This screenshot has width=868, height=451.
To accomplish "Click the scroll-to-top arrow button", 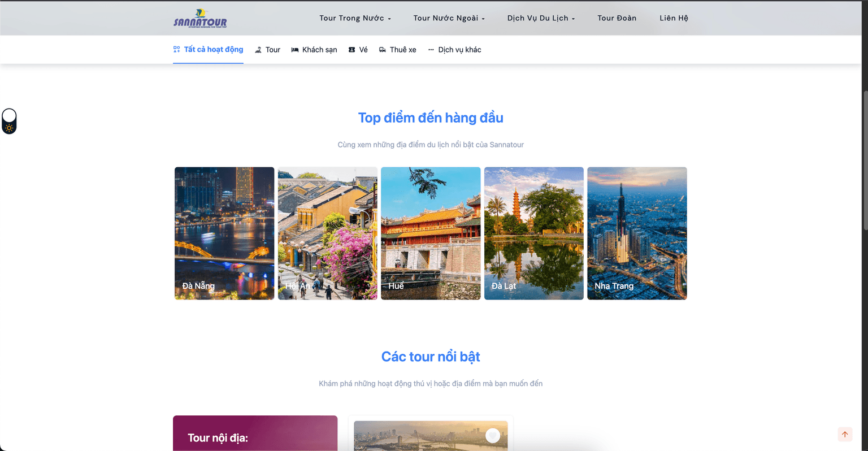I will pos(845,434).
